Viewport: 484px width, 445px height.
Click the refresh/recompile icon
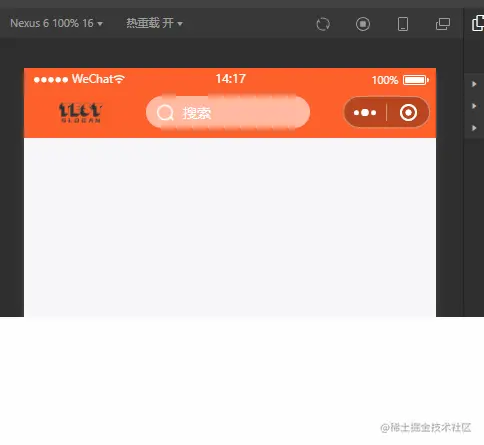pos(323,24)
